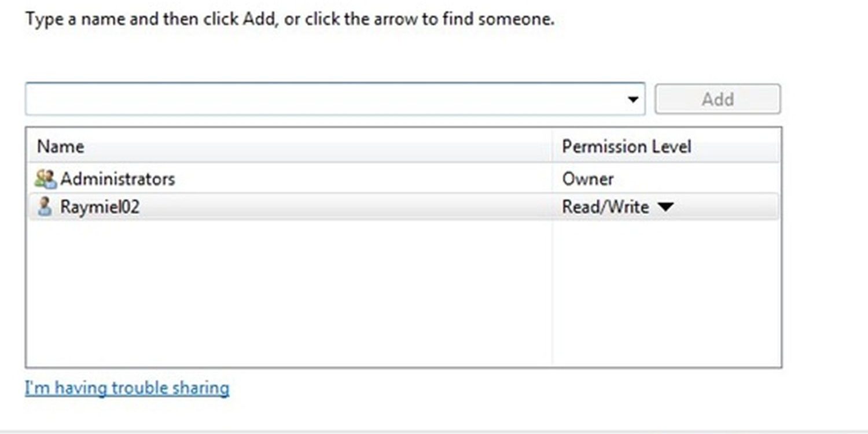Open the I'm having trouble sharing link
Screen dimensions: 868x434
click(x=127, y=387)
